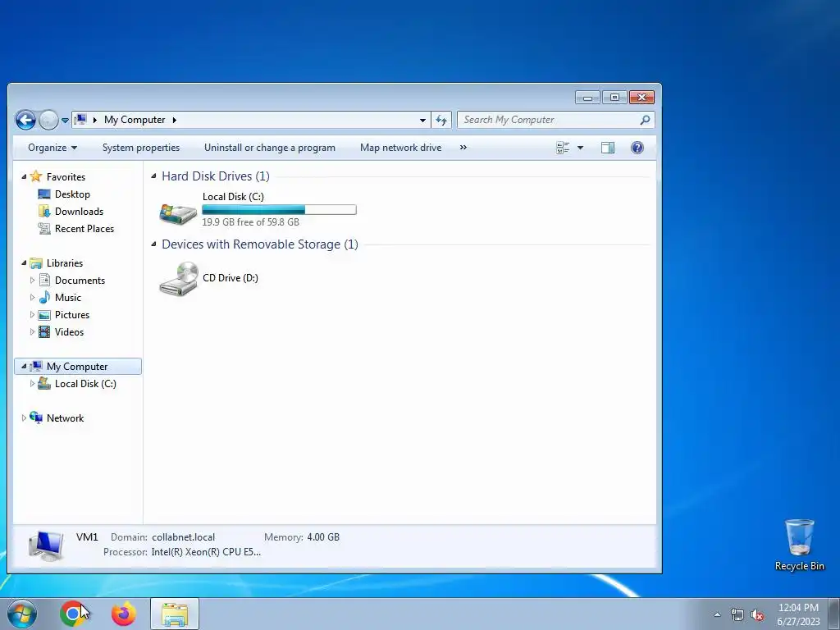Click the search magnifier icon
This screenshot has width=840, height=630.
click(645, 120)
